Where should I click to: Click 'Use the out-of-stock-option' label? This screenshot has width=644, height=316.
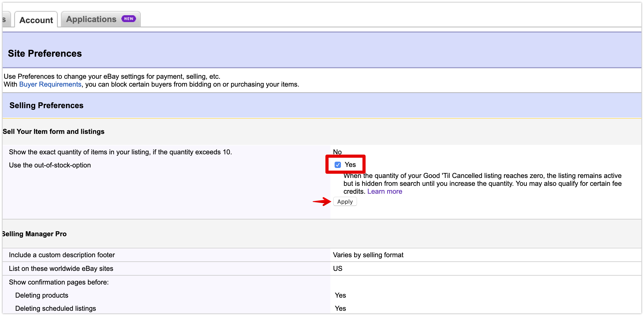(x=50, y=165)
